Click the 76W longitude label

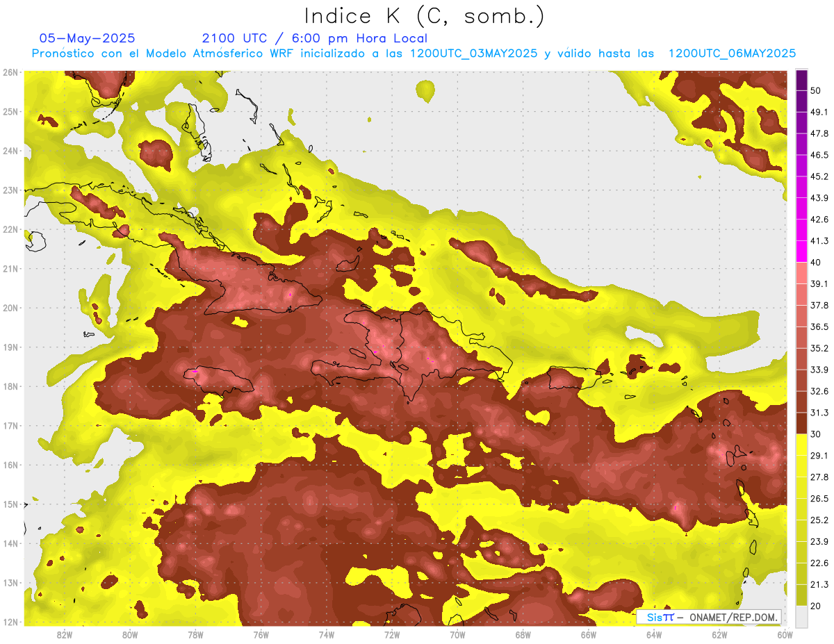tap(261, 634)
